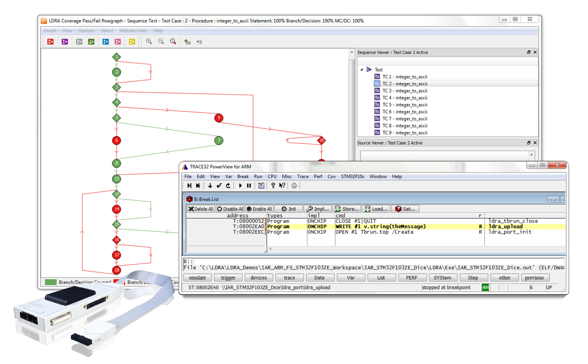Open the Graph menu in LDRA window
Image resolution: width=588 pixels, height=364 pixels.
click(x=50, y=31)
